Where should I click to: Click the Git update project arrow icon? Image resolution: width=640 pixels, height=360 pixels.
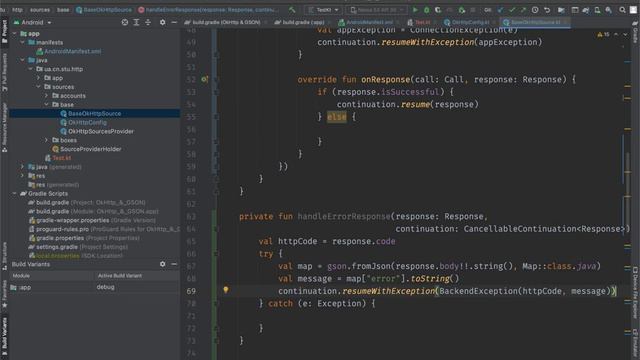coord(500,10)
